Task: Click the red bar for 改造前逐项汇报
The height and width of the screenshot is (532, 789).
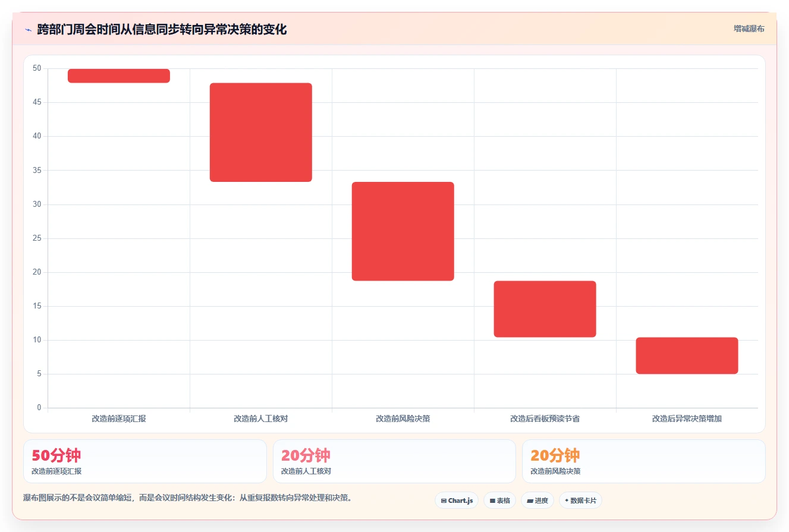Action: pos(119,75)
